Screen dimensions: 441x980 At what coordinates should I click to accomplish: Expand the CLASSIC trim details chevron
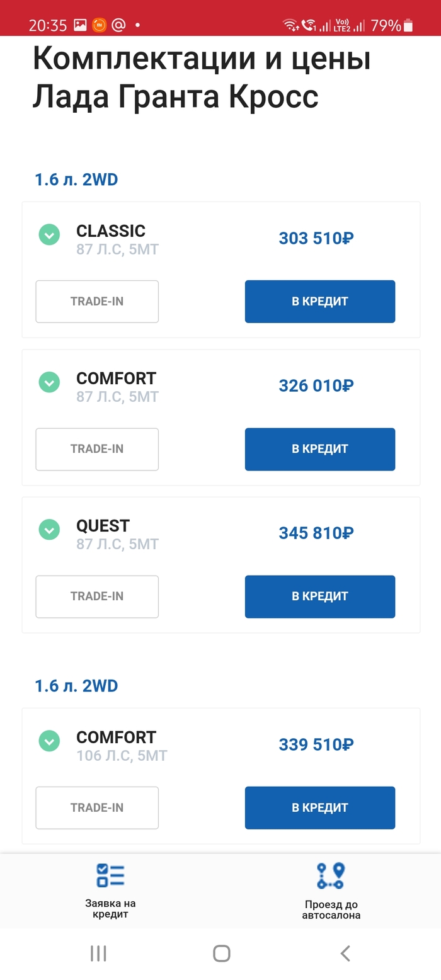click(49, 235)
